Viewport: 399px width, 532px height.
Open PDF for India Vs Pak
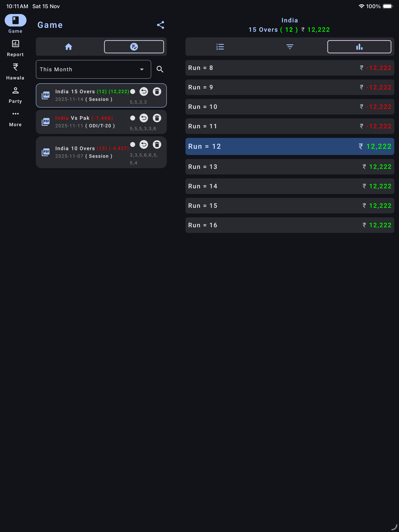tap(45, 122)
